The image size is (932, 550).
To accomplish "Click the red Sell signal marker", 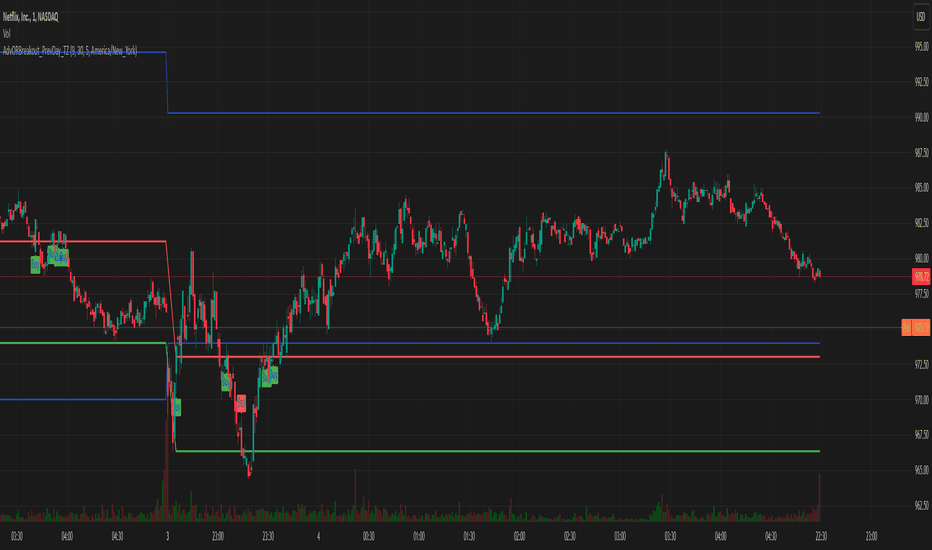I will (x=241, y=403).
